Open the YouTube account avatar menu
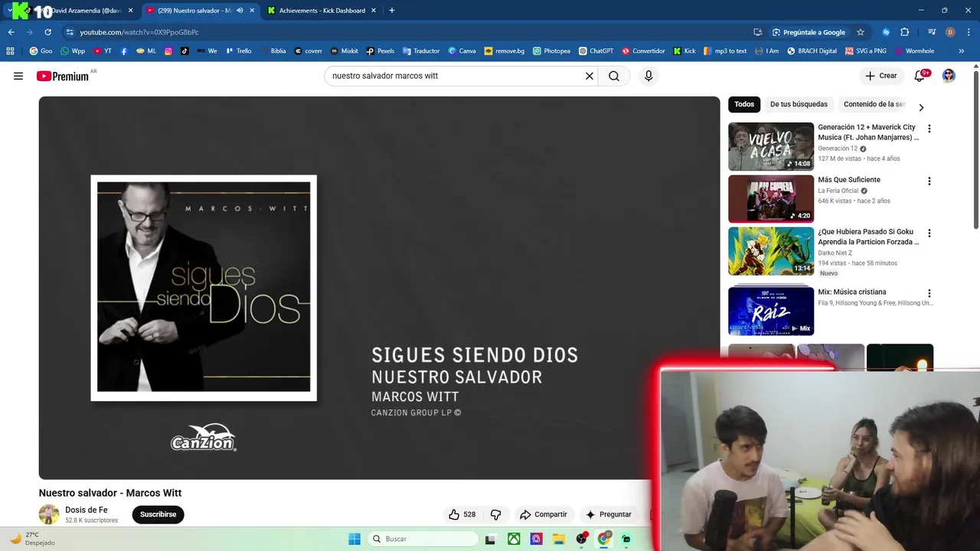The width and height of the screenshot is (980, 551). tap(949, 76)
